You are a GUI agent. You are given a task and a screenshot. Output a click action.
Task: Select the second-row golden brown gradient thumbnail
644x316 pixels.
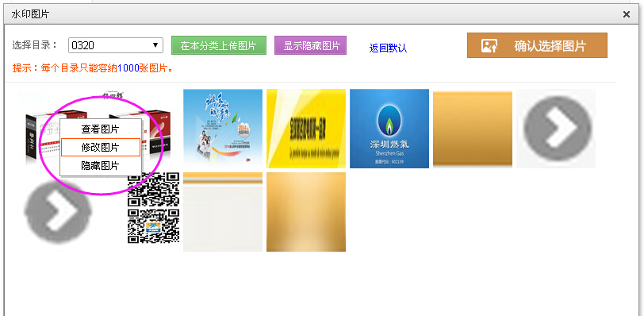[306, 212]
